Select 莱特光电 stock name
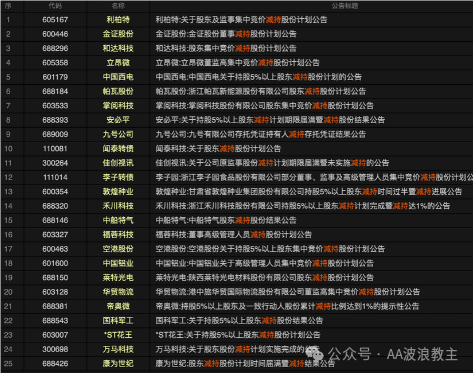Image resolution: width=473 pixels, height=373 pixels. tap(118, 278)
